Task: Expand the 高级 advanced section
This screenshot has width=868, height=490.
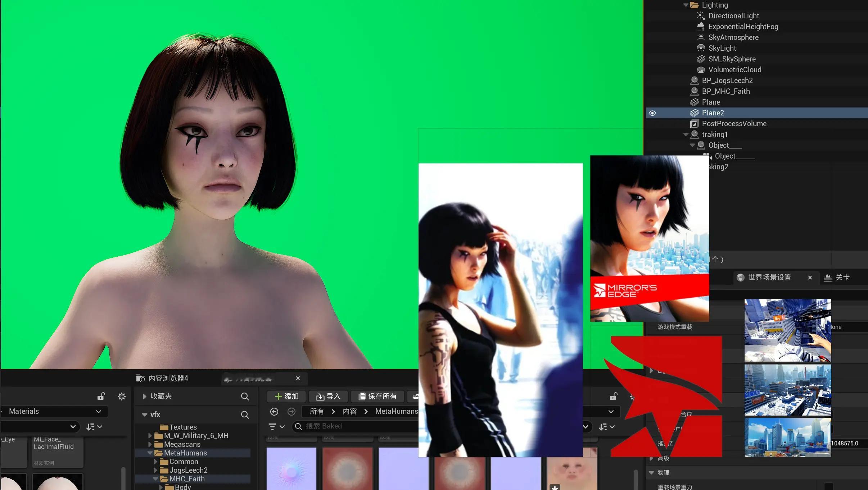Action: (x=651, y=458)
